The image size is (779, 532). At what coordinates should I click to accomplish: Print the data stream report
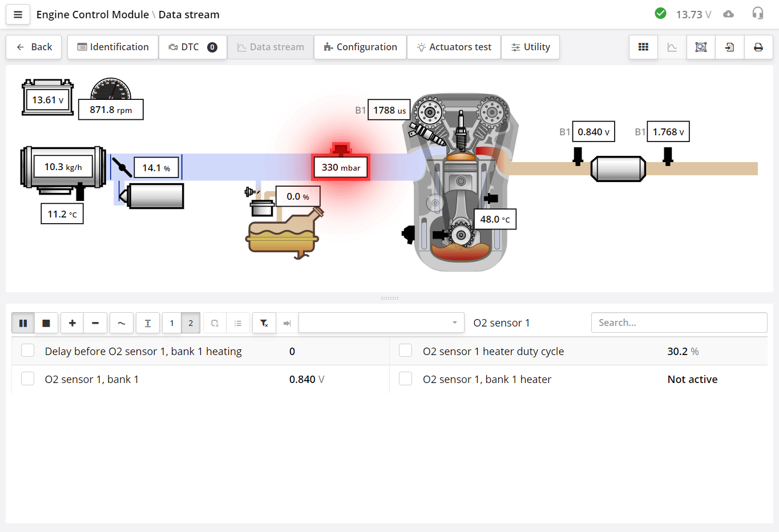click(758, 47)
